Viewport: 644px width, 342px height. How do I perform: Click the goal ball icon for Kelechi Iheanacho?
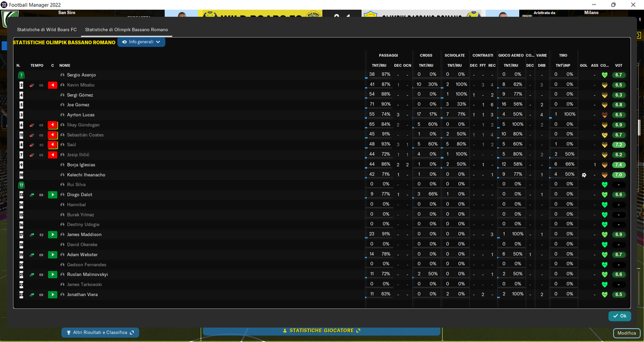(x=584, y=175)
